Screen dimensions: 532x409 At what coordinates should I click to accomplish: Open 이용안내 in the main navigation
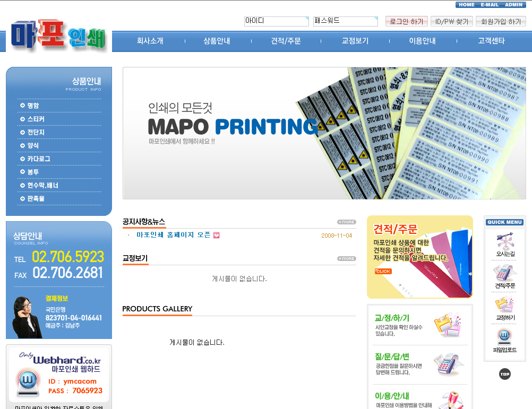[x=423, y=41]
